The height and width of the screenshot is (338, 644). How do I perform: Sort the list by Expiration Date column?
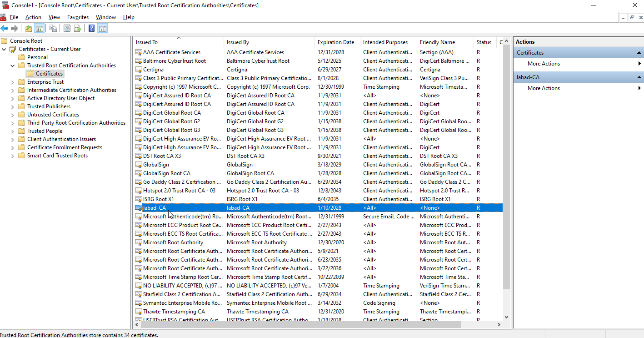click(x=335, y=42)
